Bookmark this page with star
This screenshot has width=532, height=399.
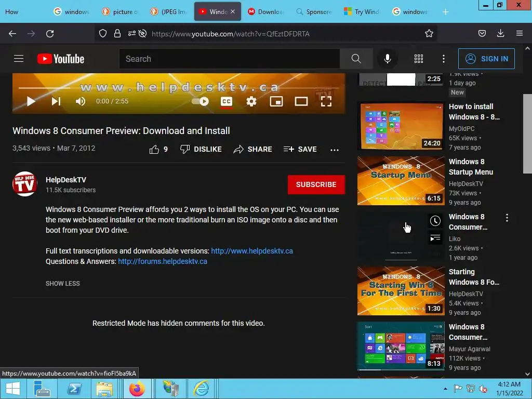click(x=429, y=34)
